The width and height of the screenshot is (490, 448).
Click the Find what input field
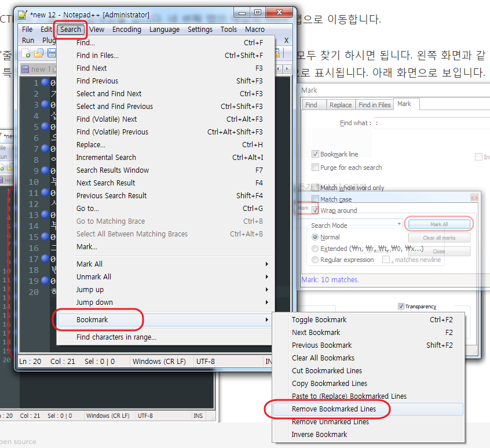point(432,123)
